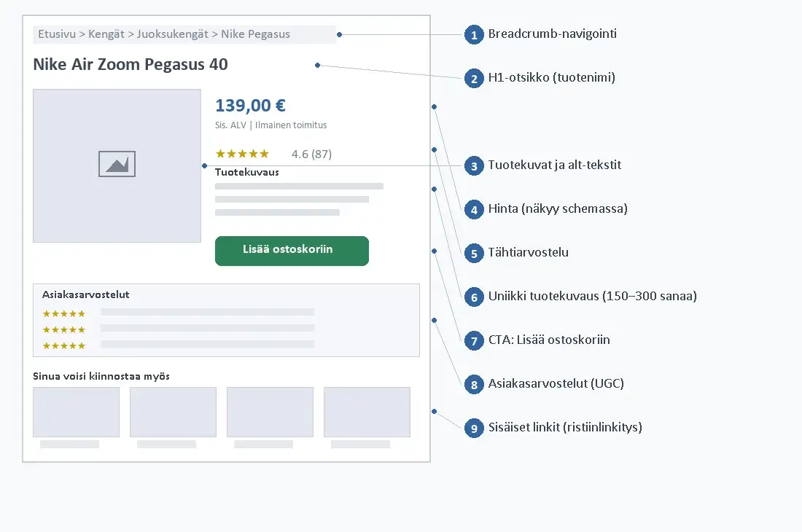The width and height of the screenshot is (802, 532).
Task: Click the Tuotekuvaus heading
Action: [247, 172]
